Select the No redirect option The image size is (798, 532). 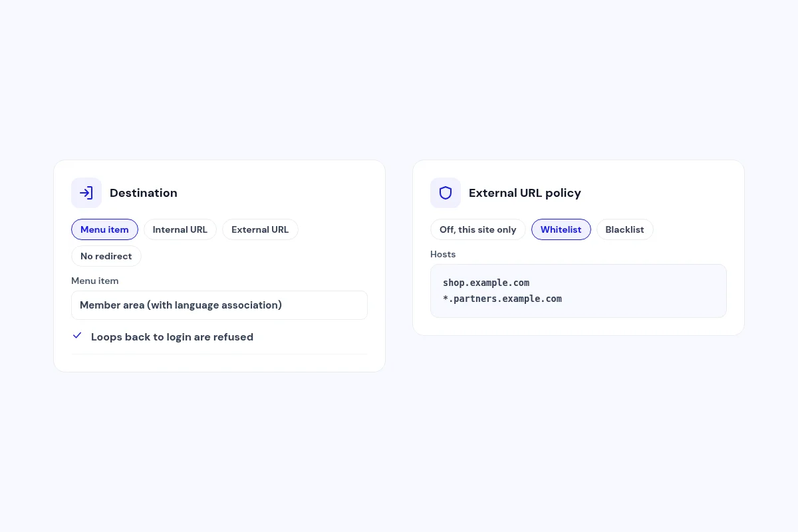click(x=106, y=256)
